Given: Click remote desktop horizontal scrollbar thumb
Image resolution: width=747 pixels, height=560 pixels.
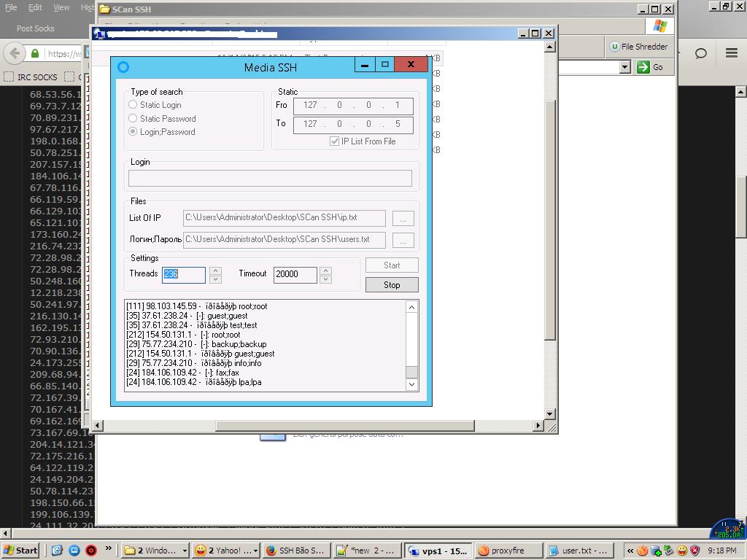Looking at the screenshot, I should (345, 425).
